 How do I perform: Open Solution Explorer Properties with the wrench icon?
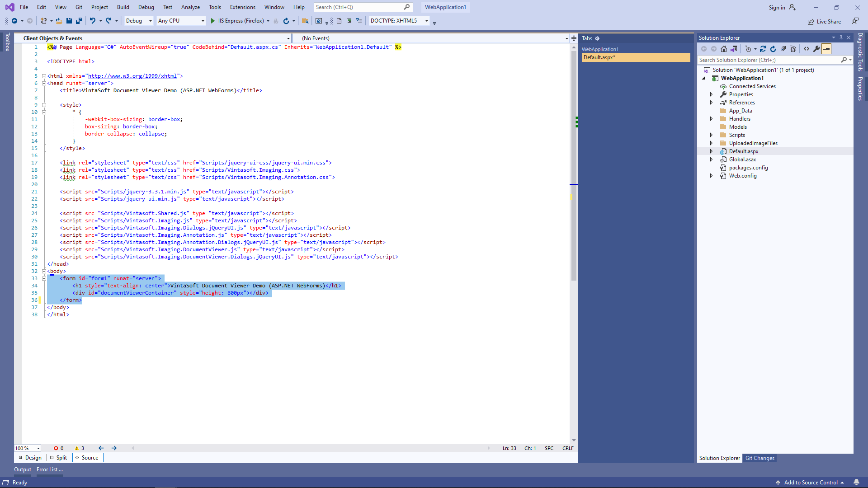pos(816,49)
